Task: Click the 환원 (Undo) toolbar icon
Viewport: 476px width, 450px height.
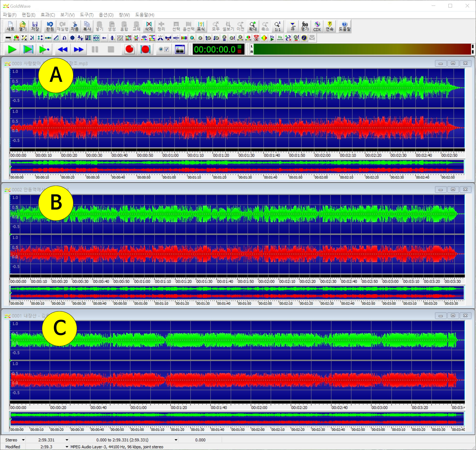Action: coord(50,26)
